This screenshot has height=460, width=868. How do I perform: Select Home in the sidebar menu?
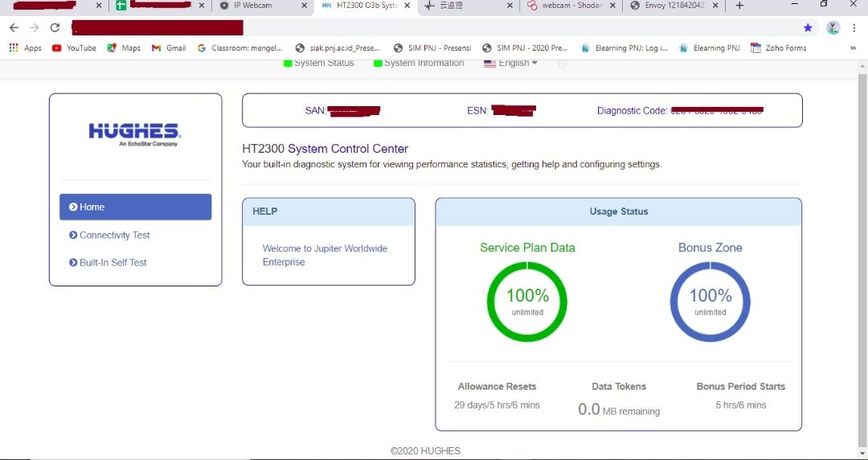[135, 207]
